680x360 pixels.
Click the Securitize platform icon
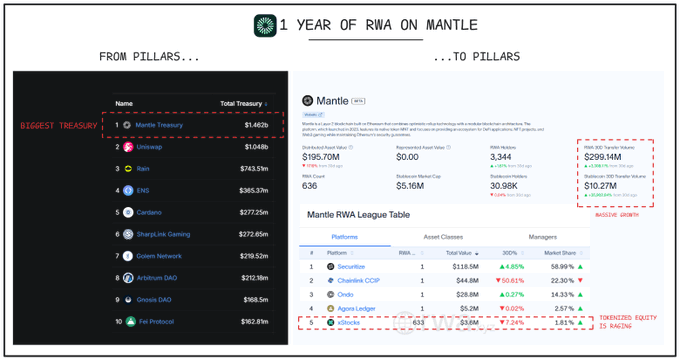tap(330, 267)
